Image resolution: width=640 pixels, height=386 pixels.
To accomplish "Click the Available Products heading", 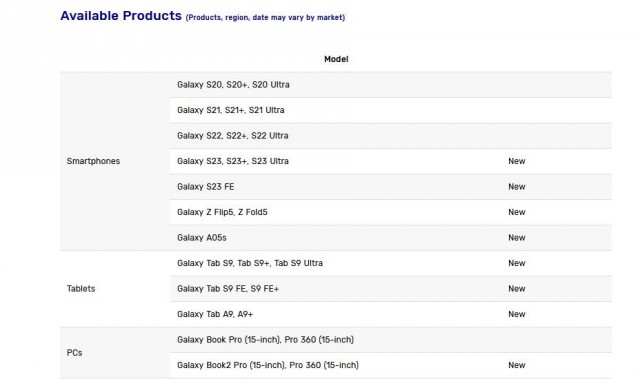I will coord(121,16).
